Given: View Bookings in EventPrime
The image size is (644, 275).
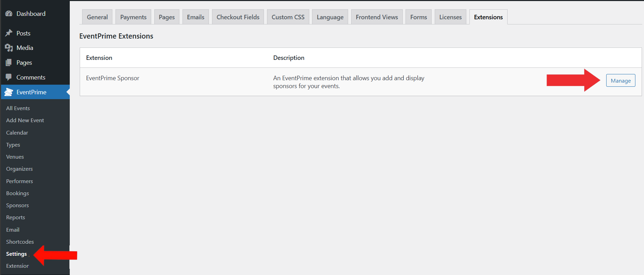Looking at the screenshot, I should pyautogui.click(x=18, y=193).
